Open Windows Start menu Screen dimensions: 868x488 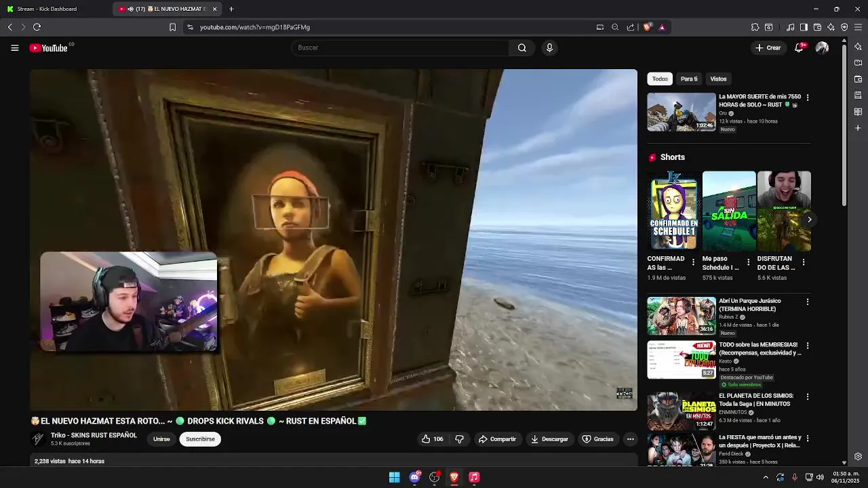(394, 477)
